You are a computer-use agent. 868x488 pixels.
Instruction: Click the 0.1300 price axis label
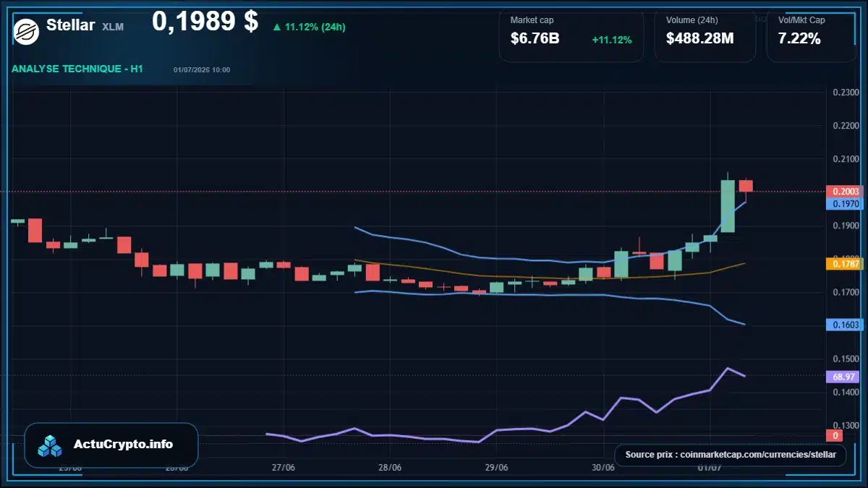click(x=846, y=425)
